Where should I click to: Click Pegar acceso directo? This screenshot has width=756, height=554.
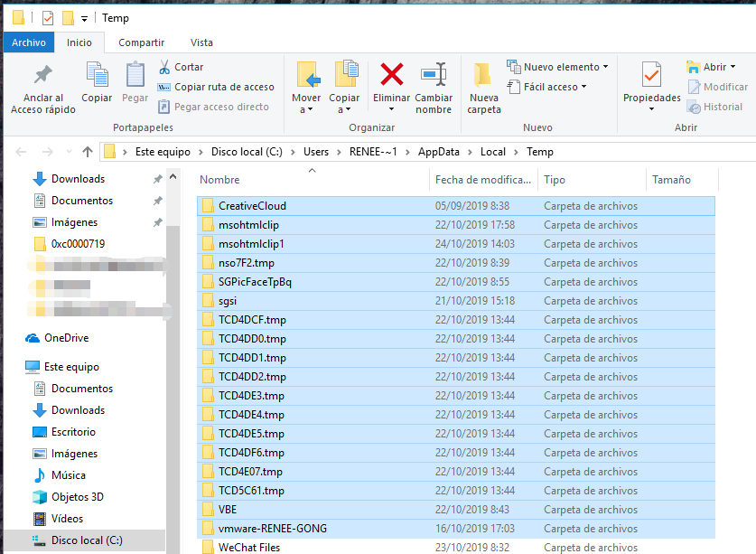click(x=213, y=107)
